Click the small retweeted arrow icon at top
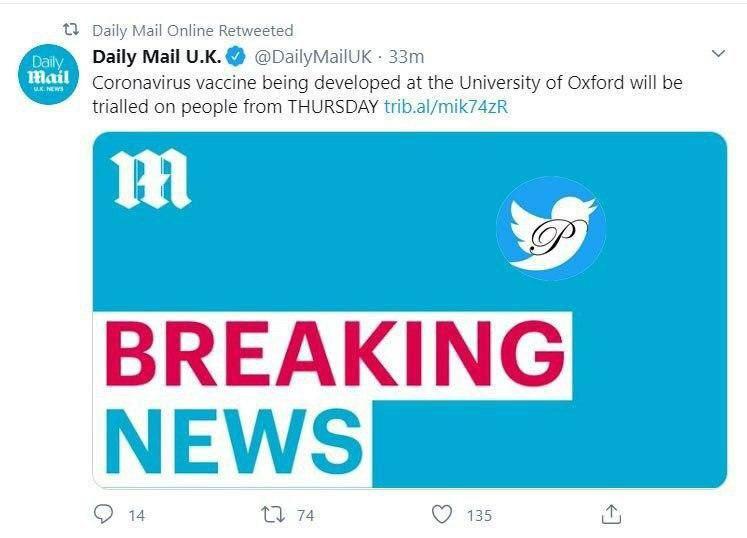 (x=71, y=30)
